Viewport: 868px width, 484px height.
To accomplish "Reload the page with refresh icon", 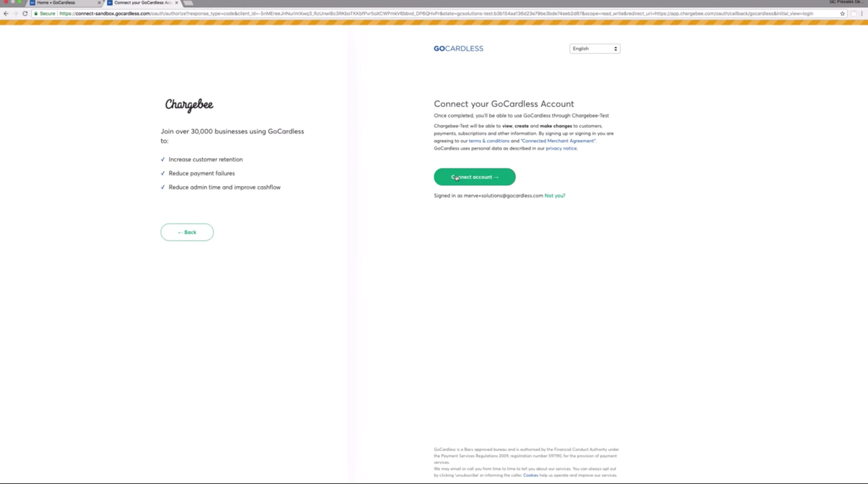I will click(x=25, y=14).
